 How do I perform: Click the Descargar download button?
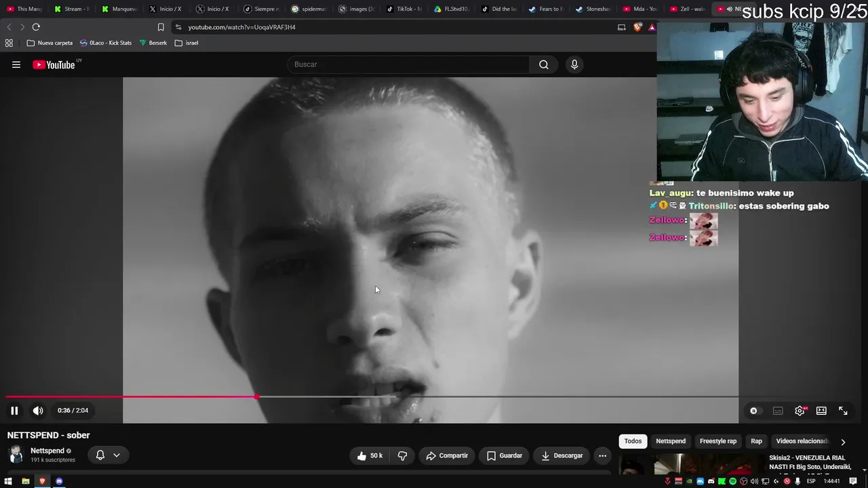[562, 455]
